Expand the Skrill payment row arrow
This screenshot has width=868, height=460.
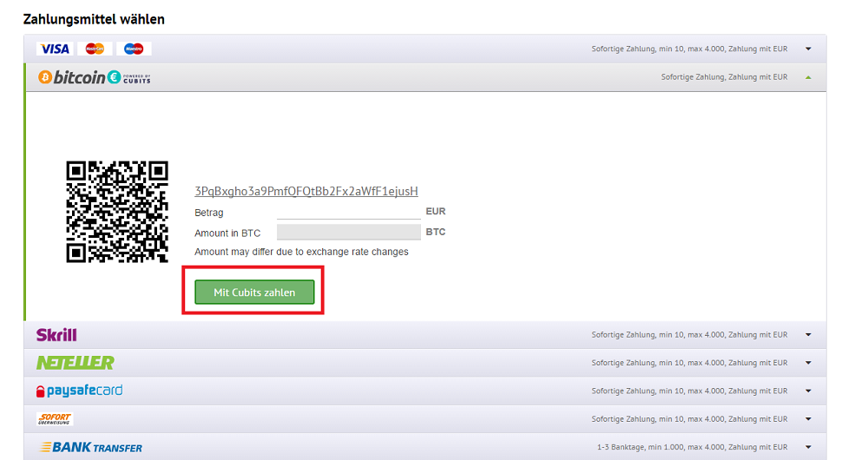click(x=808, y=335)
